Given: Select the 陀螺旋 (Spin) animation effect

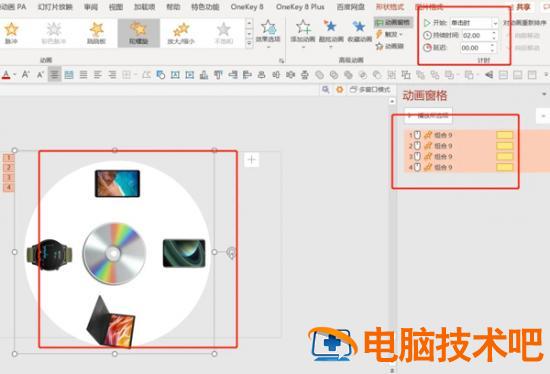Looking at the screenshot, I should coord(139,33).
